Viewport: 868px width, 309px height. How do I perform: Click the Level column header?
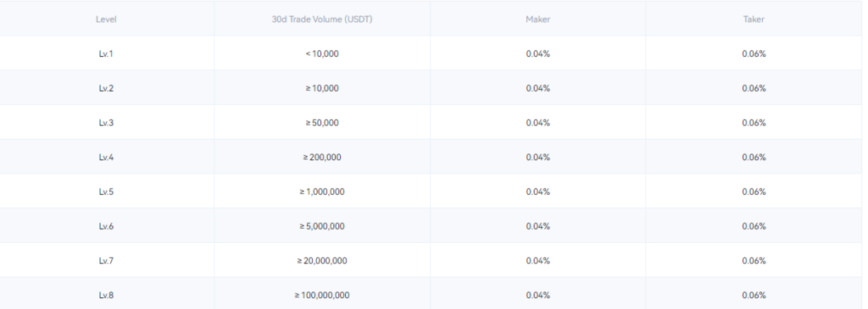[106, 19]
